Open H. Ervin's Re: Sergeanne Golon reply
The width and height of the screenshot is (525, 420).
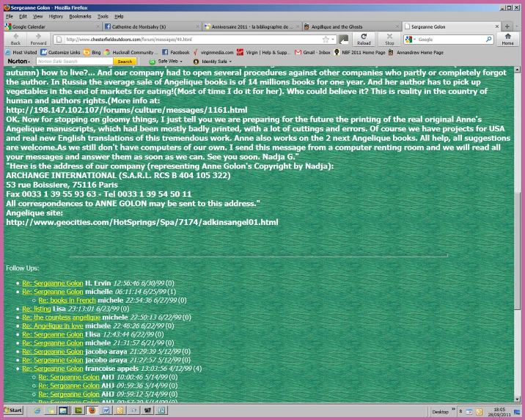(53, 283)
